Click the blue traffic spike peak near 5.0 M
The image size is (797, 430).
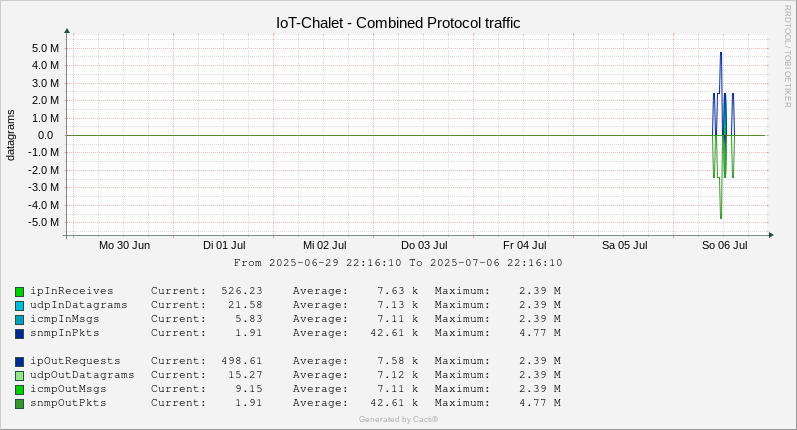tap(720, 54)
